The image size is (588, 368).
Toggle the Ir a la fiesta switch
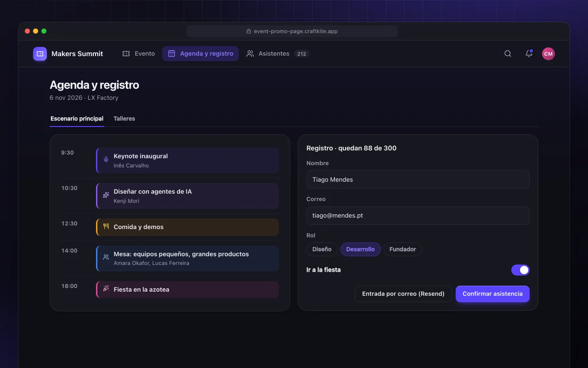click(520, 270)
